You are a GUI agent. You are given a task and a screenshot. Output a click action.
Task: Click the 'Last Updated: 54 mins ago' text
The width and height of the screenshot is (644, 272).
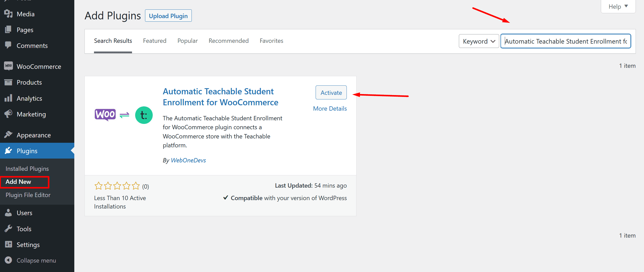(311, 186)
